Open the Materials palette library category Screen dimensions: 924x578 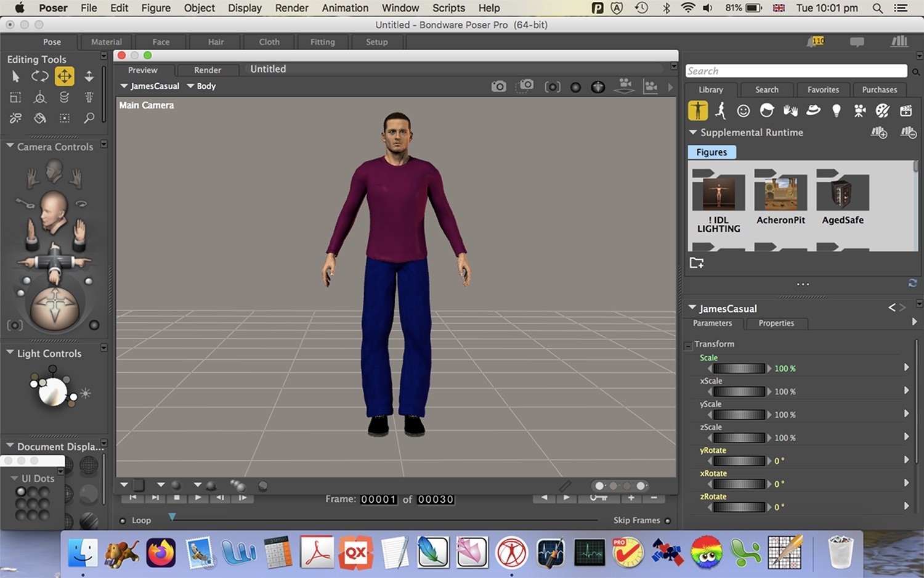pos(883,111)
